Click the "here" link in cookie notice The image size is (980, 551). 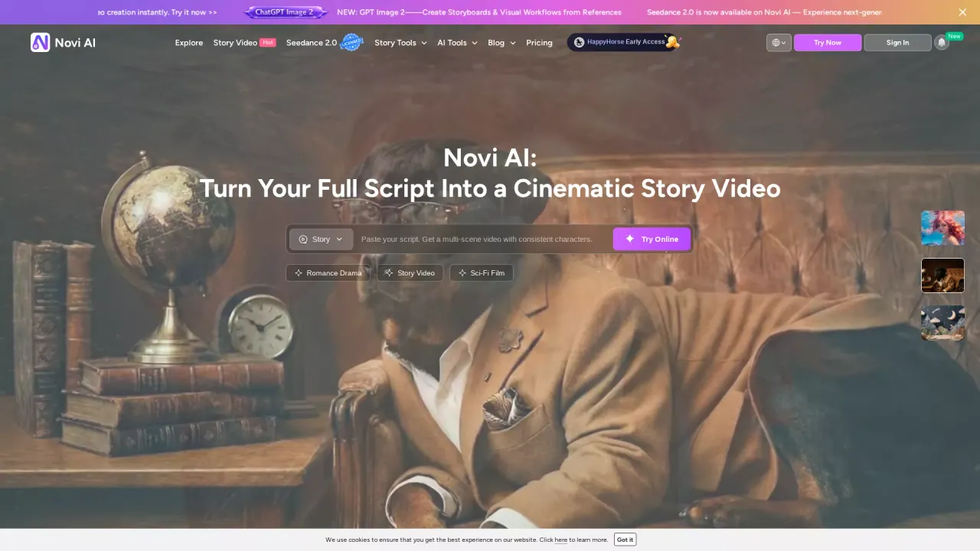pyautogui.click(x=561, y=540)
